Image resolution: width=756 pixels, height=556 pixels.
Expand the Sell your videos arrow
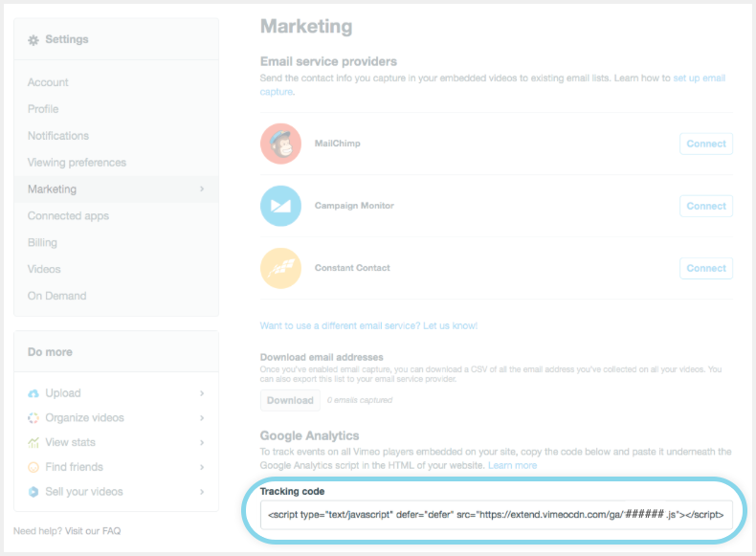click(202, 492)
